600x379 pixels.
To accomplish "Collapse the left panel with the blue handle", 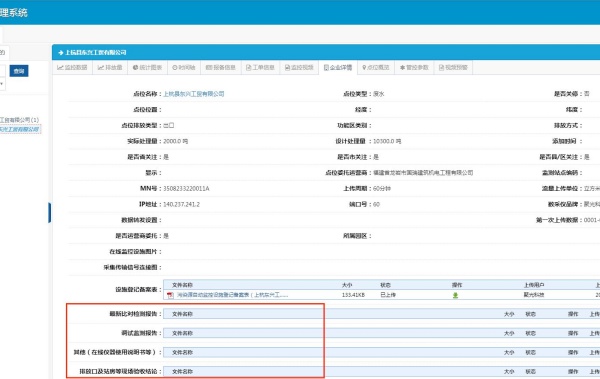I will pos(49,212).
